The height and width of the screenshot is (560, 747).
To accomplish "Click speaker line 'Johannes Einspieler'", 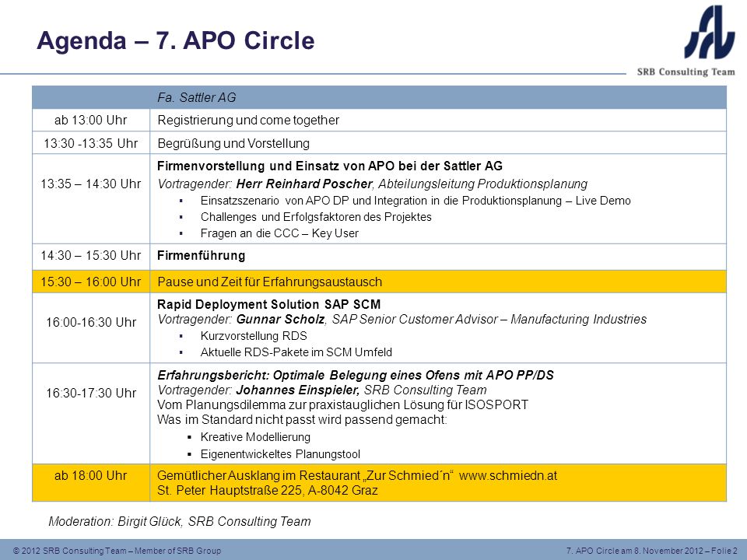I will 322,390.
